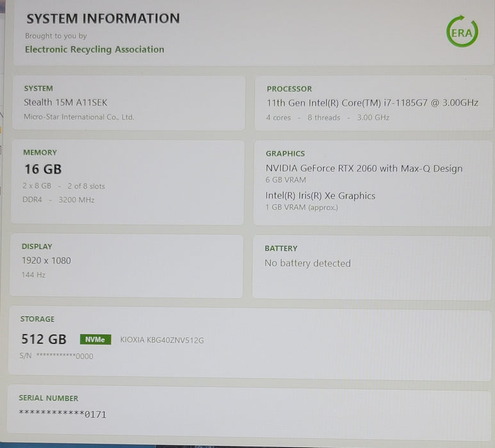The image size is (495, 448).
Task: Click the STORAGE card heading
Action: [x=37, y=319]
